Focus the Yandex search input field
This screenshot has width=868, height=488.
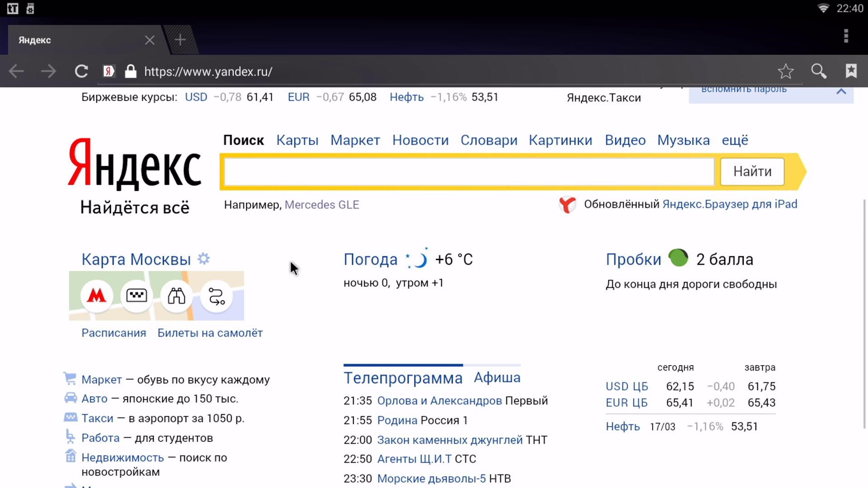pos(469,172)
